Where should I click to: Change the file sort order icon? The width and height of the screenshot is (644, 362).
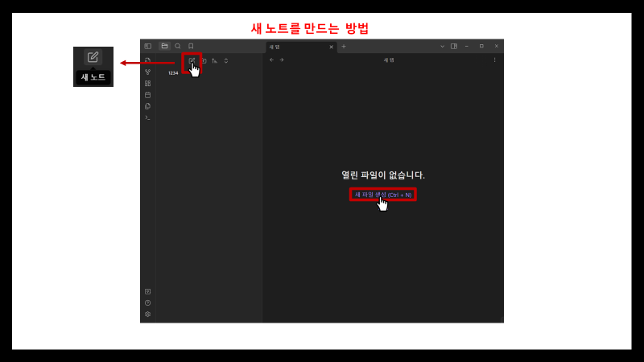pos(214,61)
